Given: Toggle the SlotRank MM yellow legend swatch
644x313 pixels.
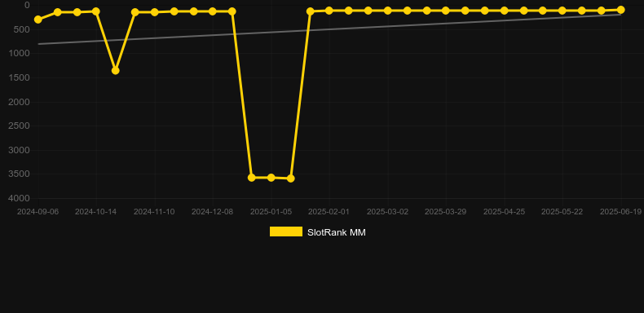Looking at the screenshot, I should coord(286,231).
